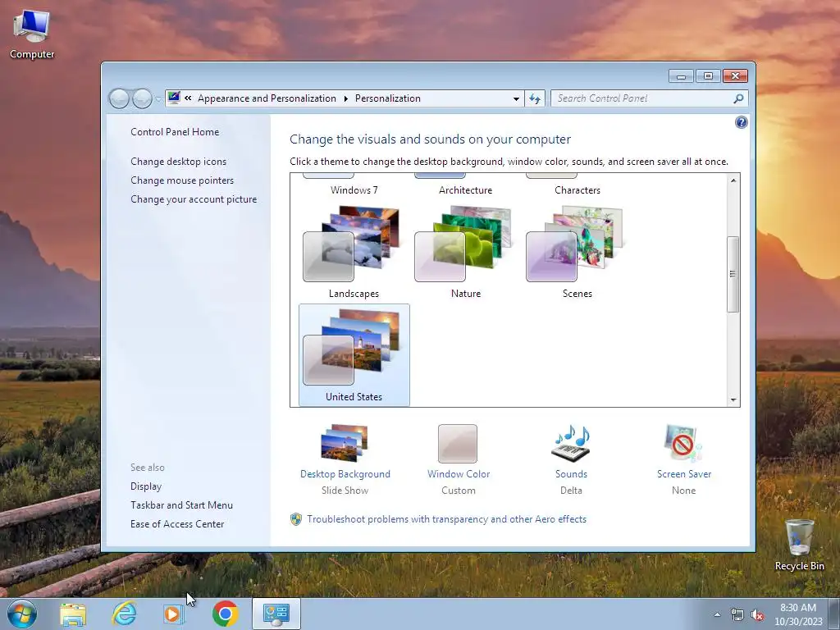This screenshot has width=840, height=630.
Task: Close the Personalization window
Action: (735, 76)
